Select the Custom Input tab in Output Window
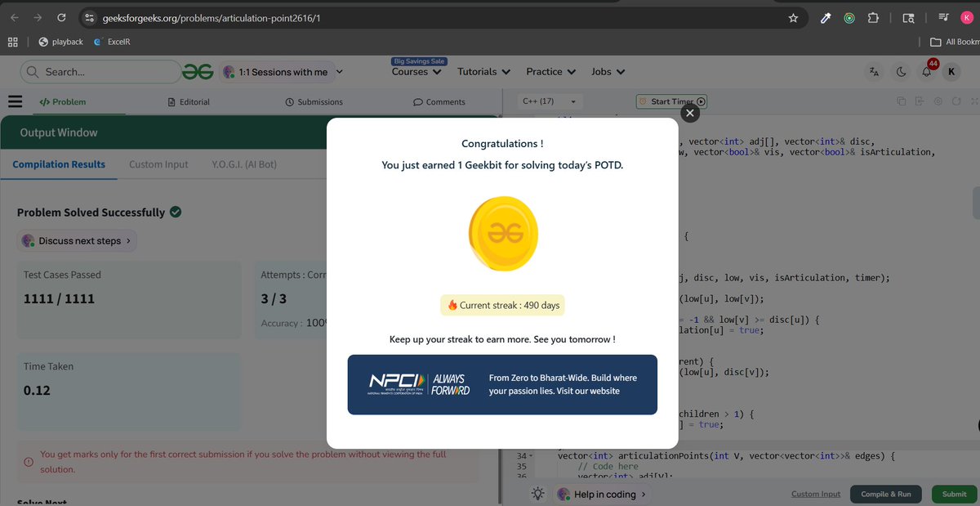 (158, 164)
